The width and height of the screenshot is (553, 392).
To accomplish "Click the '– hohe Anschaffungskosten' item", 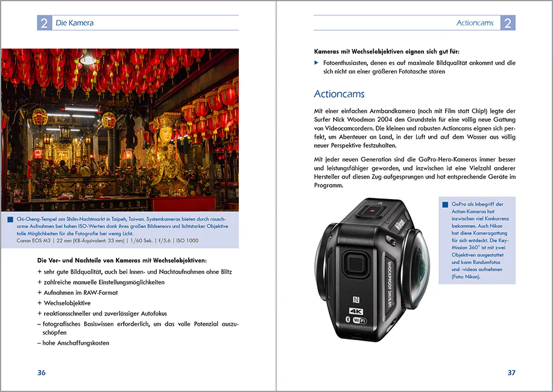I will click(x=74, y=343).
